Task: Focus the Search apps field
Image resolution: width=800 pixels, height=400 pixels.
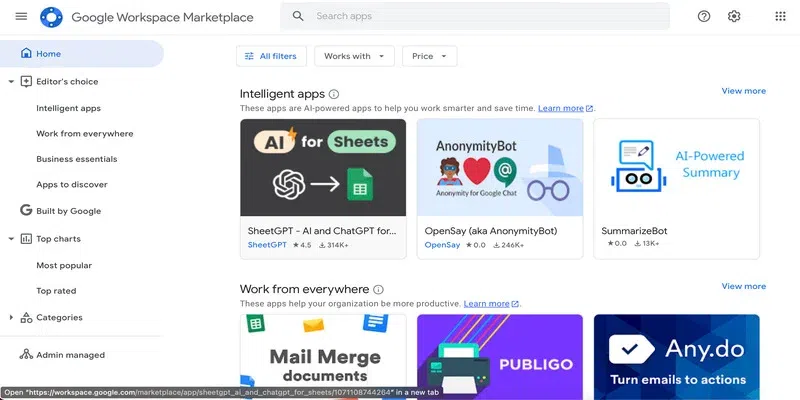Action: pyautogui.click(x=474, y=16)
